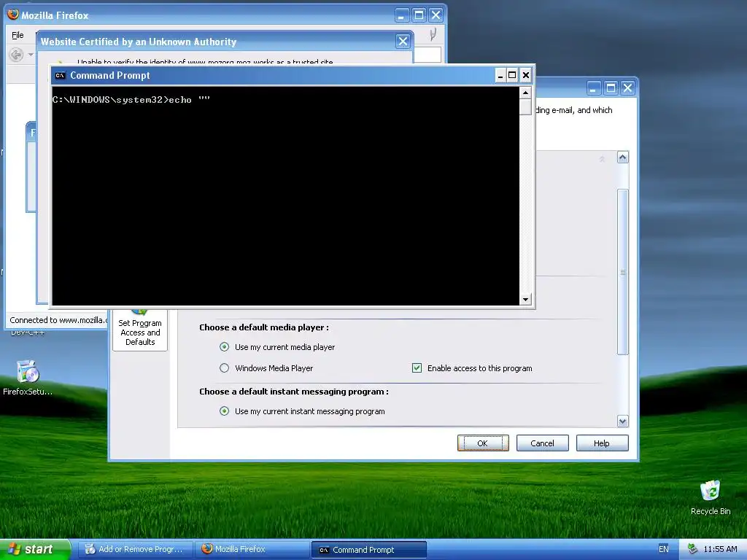The width and height of the screenshot is (747, 560).
Task: Click the Help button in the program defaults dialog
Action: click(602, 443)
